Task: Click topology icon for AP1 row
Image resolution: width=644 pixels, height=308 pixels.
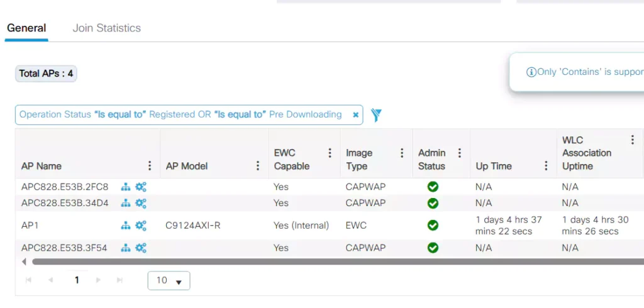Action: tap(126, 225)
